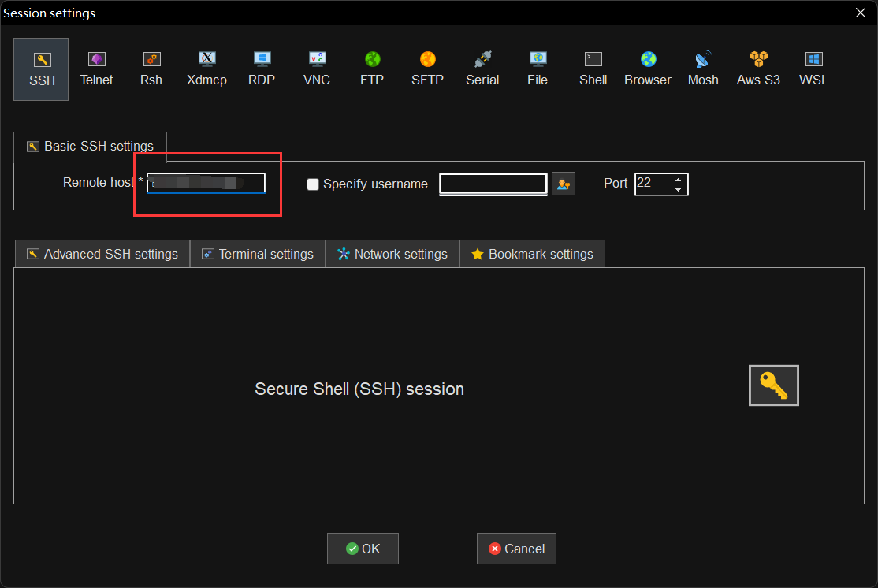Switch to SFTP session type
This screenshot has width=878, height=588.
pos(427,69)
